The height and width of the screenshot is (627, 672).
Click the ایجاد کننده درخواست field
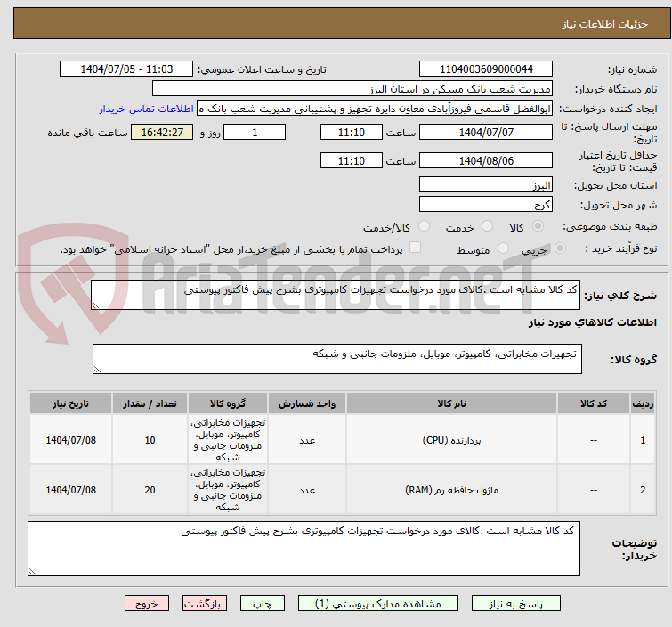[x=375, y=109]
